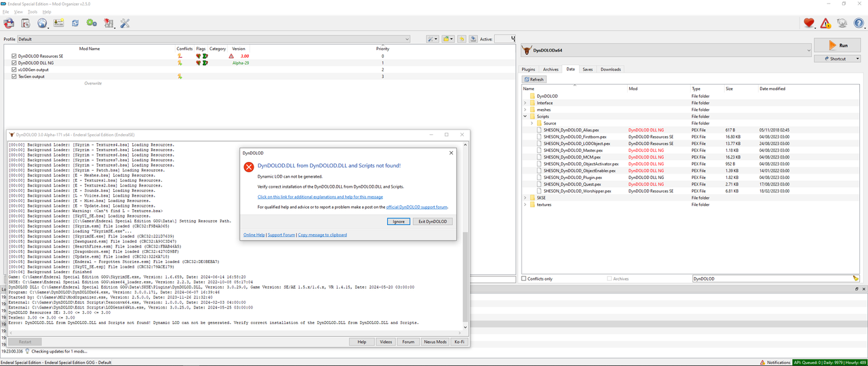Viewport: 868px width, 366px height.
Task: Switch to the Plugins tab
Action: (x=528, y=69)
